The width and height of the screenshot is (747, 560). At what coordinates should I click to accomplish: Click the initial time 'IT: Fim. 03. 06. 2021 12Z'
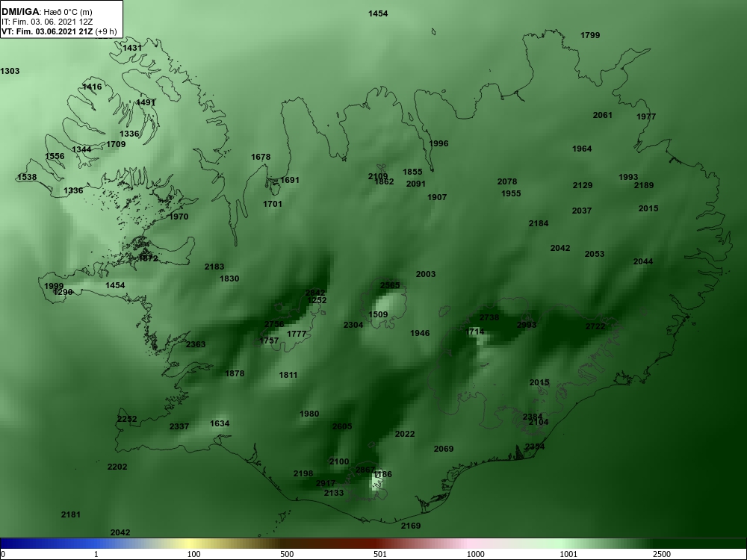(46, 22)
